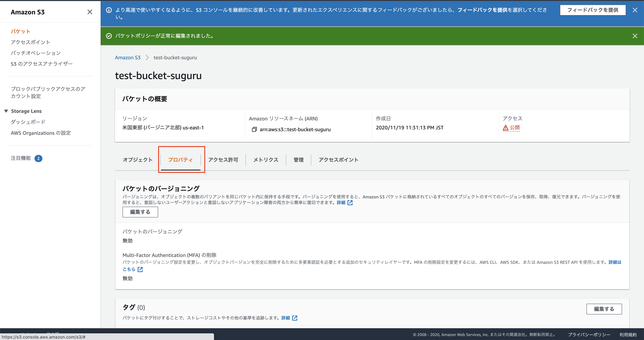This screenshot has height=340, width=644.
Task: Open ダッシュボード under Storage Lens
Action: click(x=28, y=122)
